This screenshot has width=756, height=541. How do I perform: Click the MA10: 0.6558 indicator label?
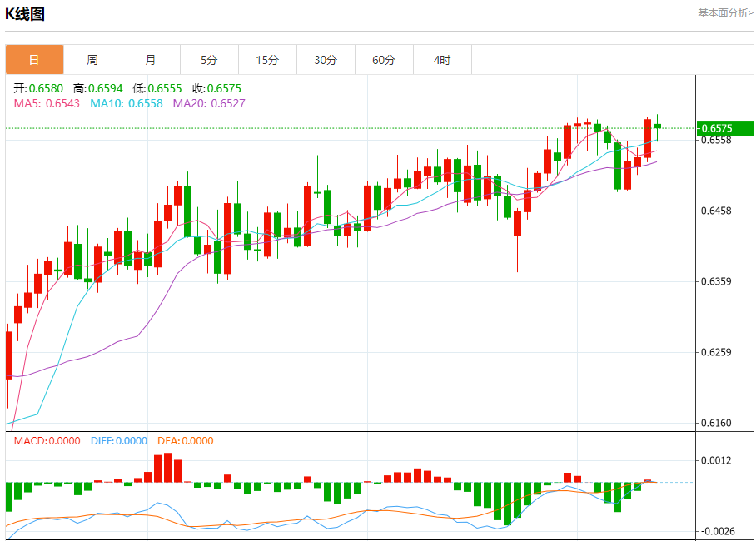pyautogui.click(x=127, y=103)
